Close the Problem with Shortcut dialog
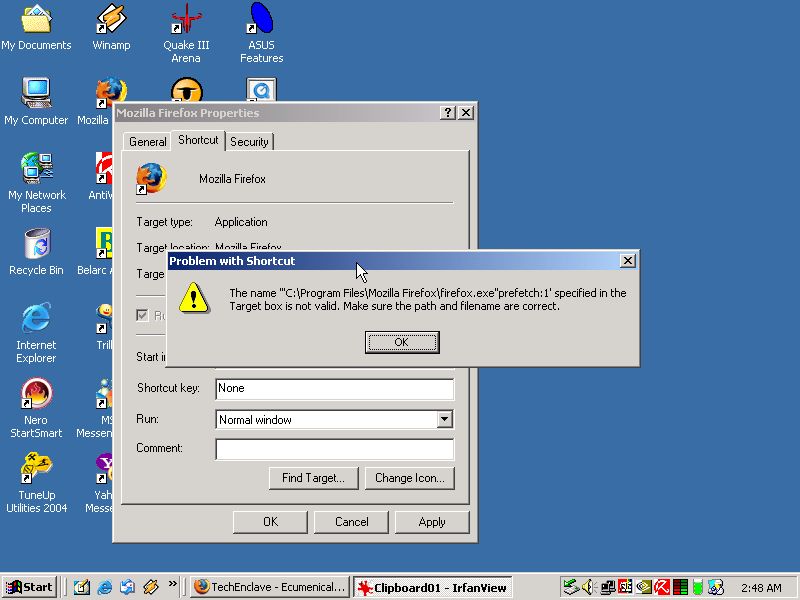This screenshot has height=600, width=800. pos(627,261)
